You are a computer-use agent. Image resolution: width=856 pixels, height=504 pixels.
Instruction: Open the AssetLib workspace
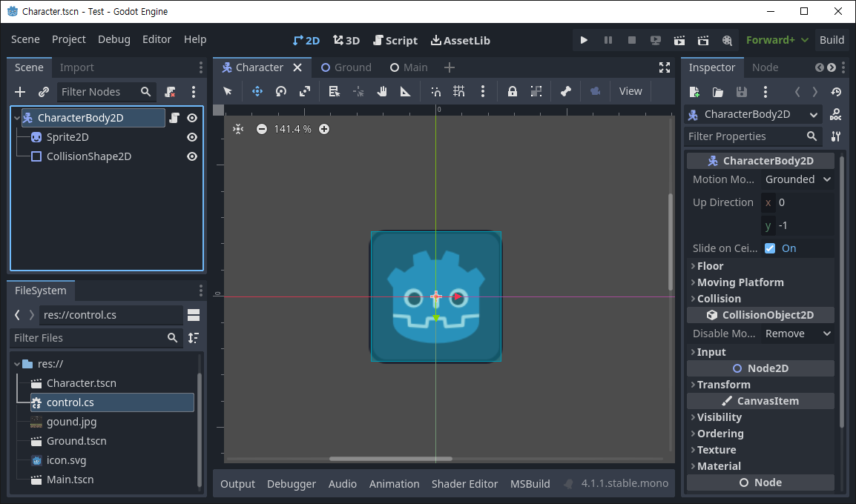(x=460, y=41)
